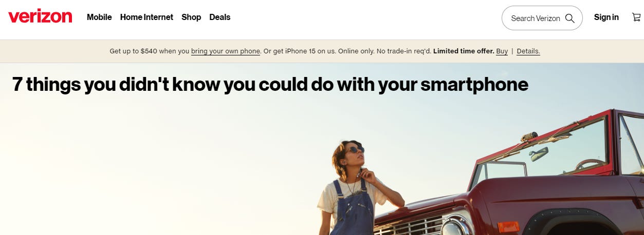
Task: Go to the Deals menu item
Action: 220,17
